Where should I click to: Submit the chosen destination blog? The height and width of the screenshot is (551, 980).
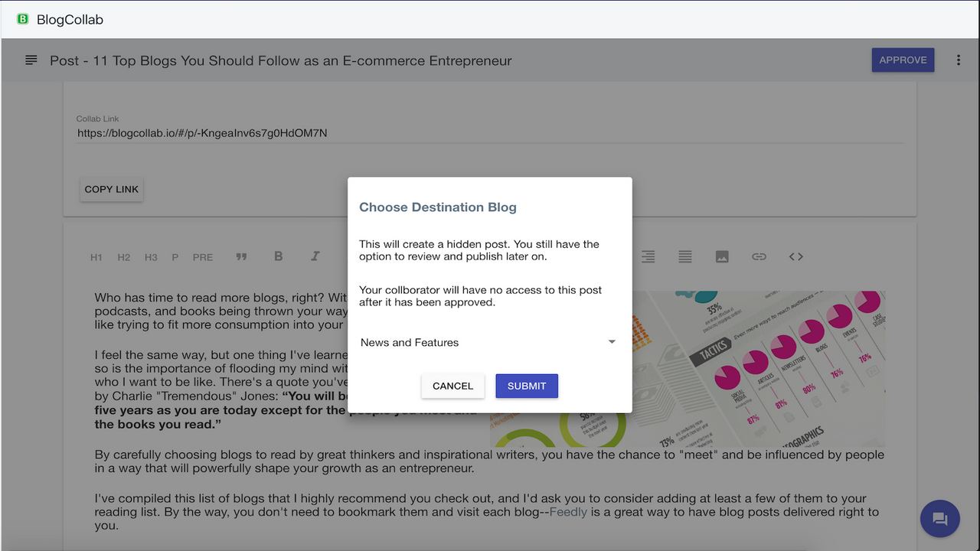[527, 386]
